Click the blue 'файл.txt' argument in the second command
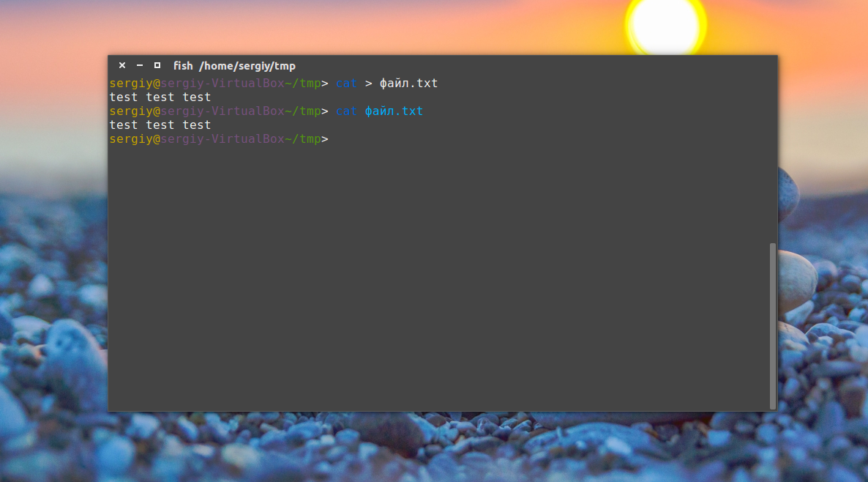Screen dimensions: 868x482 coord(394,111)
